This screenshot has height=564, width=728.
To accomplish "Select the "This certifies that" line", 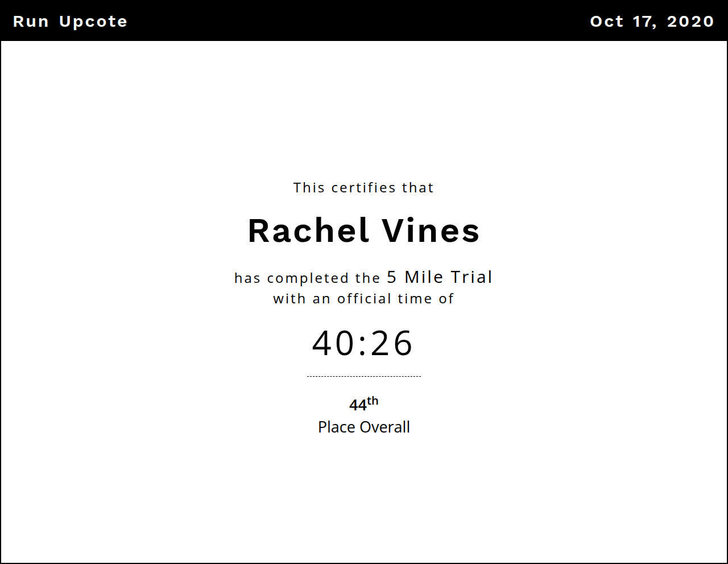I will pyautogui.click(x=363, y=188).
